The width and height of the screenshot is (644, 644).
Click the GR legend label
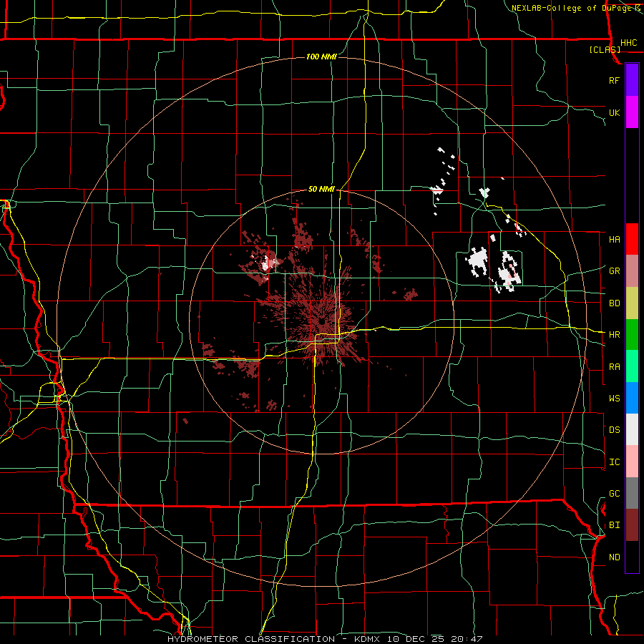pyautogui.click(x=614, y=271)
